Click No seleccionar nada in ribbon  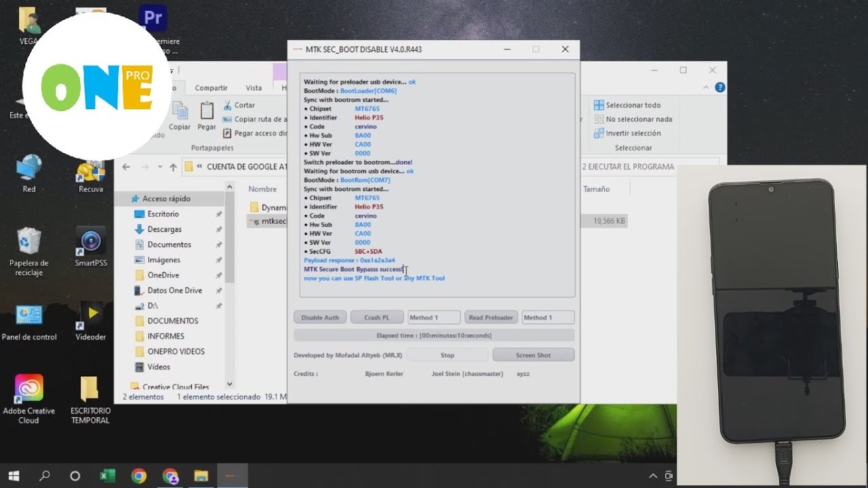click(x=633, y=119)
